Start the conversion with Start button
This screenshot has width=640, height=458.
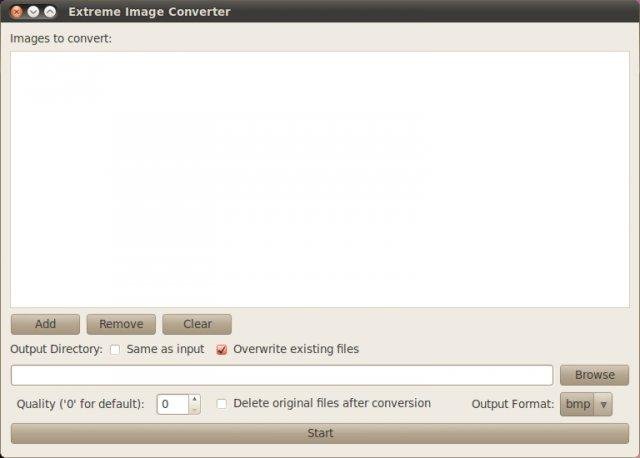tap(320, 433)
